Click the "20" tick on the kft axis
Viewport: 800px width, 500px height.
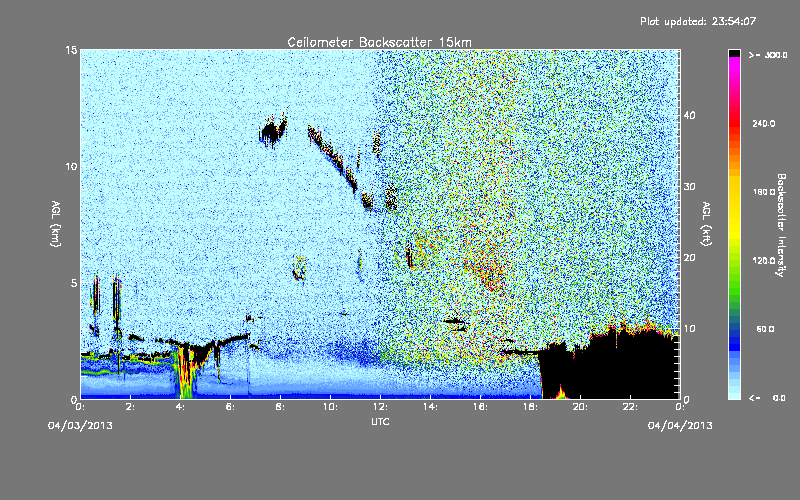pyautogui.click(x=689, y=258)
